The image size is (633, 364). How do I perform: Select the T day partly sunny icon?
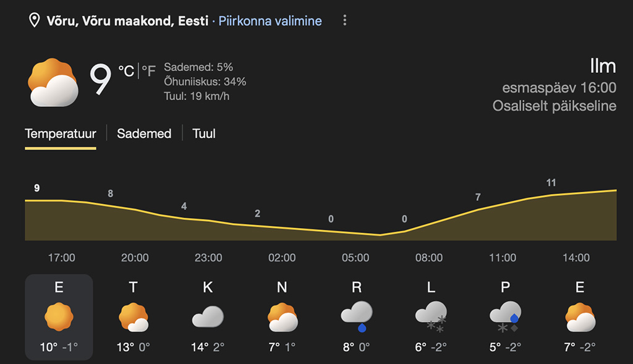(x=133, y=317)
